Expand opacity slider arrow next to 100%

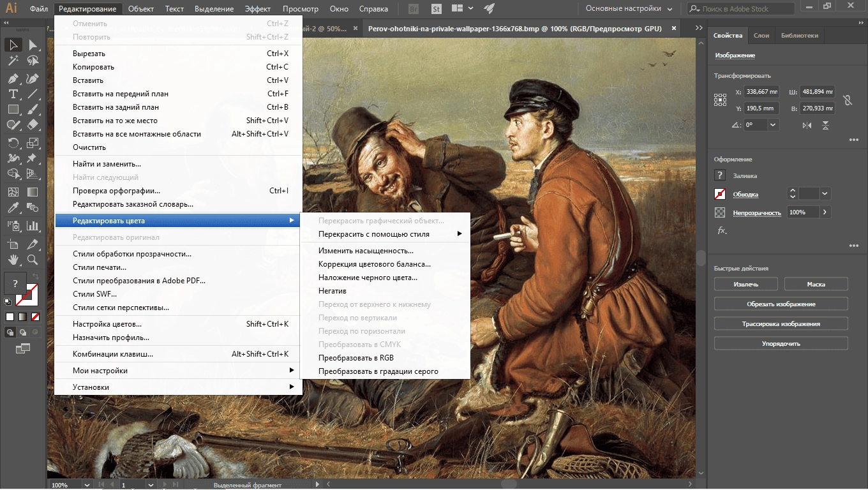[825, 212]
